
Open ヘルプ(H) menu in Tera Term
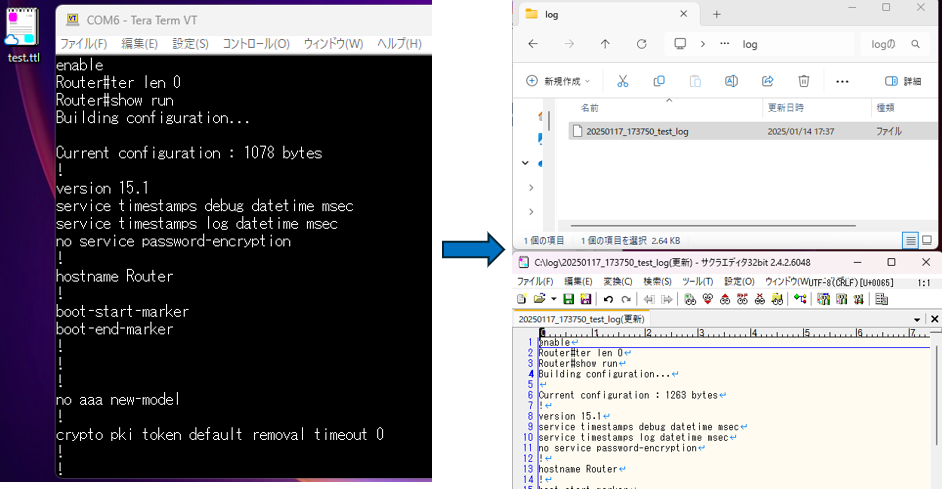[399, 44]
